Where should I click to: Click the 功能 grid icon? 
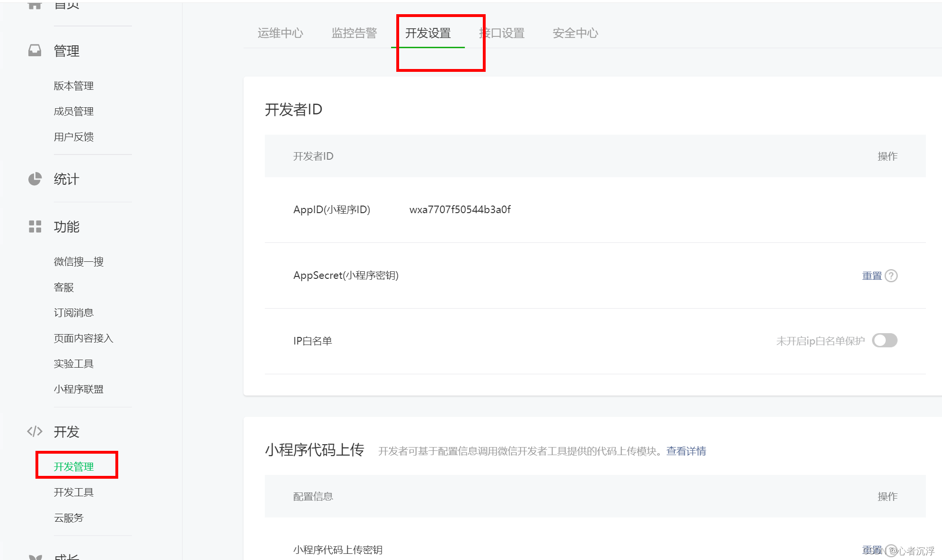point(35,226)
